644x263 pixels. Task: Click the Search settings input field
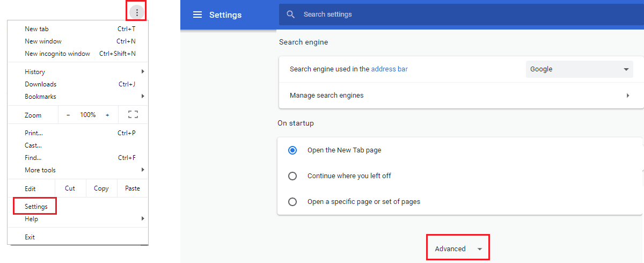tap(462, 14)
